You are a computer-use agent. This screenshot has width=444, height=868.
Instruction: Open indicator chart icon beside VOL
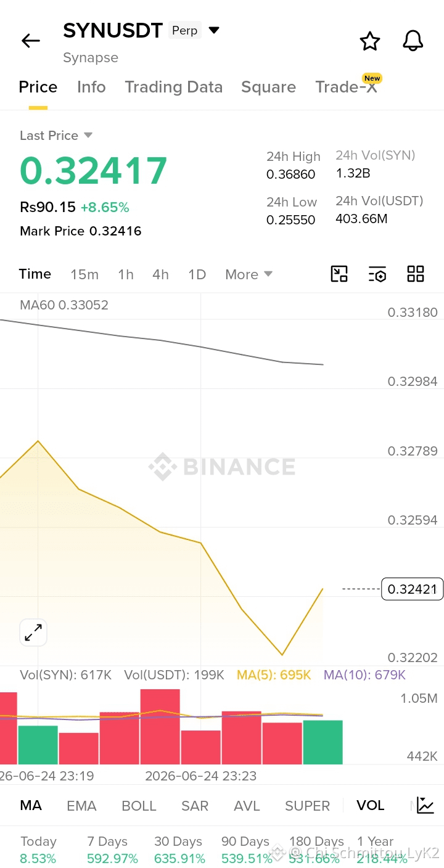click(425, 805)
